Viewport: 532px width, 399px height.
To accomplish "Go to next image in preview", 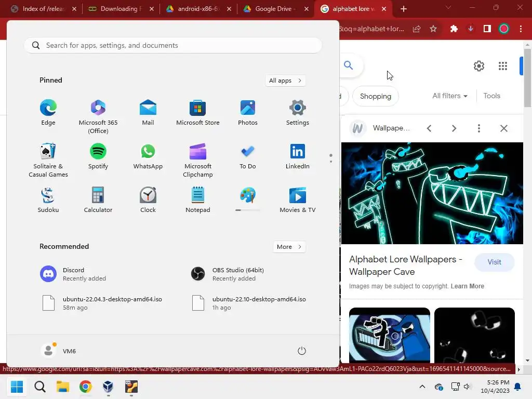I will pyautogui.click(x=454, y=128).
